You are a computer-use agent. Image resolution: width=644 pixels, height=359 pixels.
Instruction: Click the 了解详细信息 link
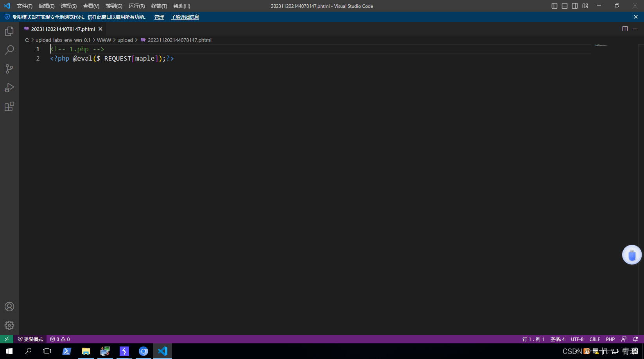185,17
